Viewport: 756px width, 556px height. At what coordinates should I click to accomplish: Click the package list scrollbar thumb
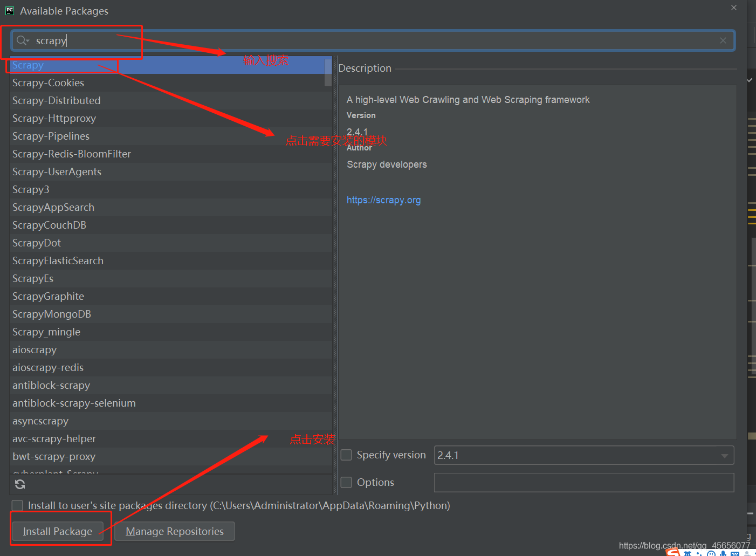click(x=328, y=72)
